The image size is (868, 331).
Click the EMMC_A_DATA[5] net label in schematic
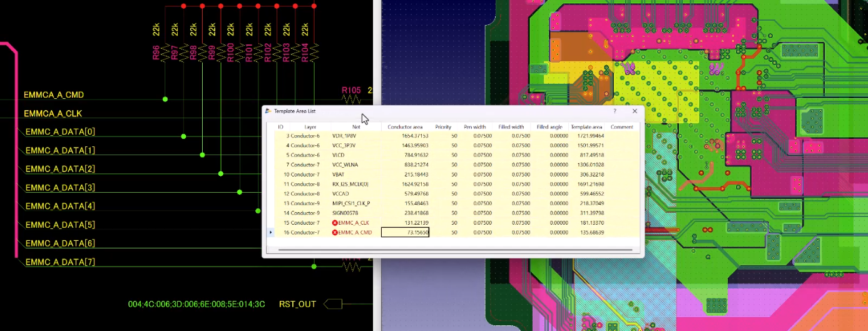click(x=60, y=225)
